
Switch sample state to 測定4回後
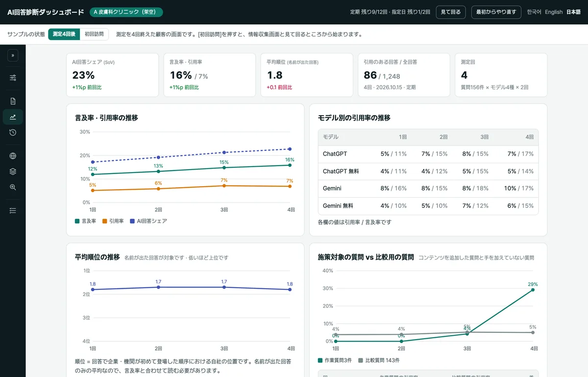tap(64, 34)
